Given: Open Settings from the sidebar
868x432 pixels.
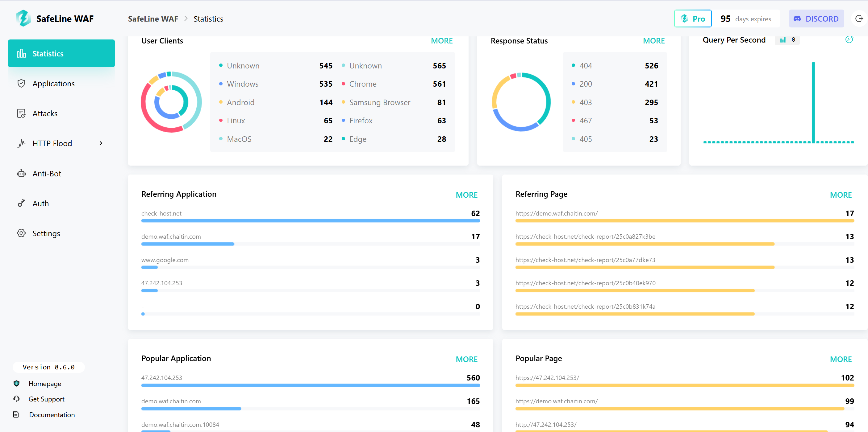Looking at the screenshot, I should pos(61,233).
